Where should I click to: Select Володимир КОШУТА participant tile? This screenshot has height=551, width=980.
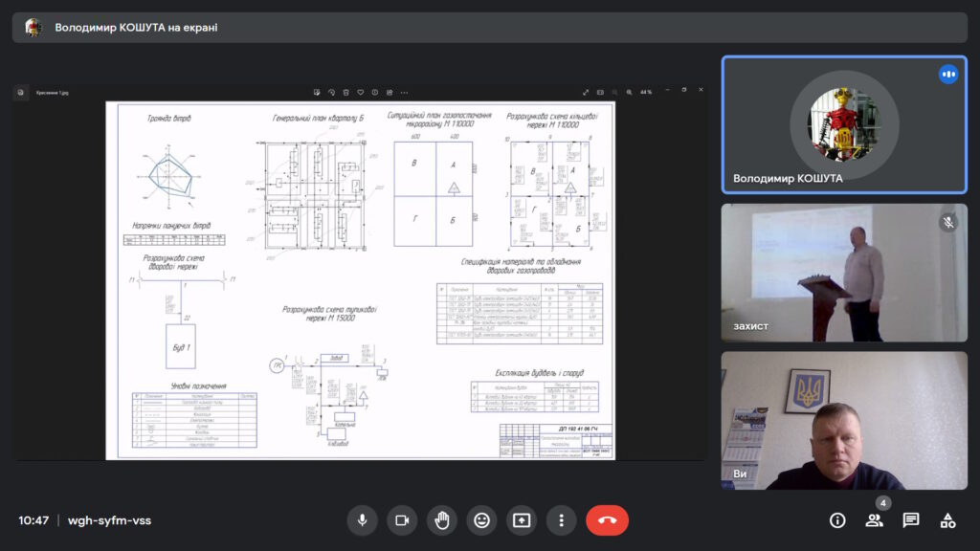pyautogui.click(x=844, y=125)
